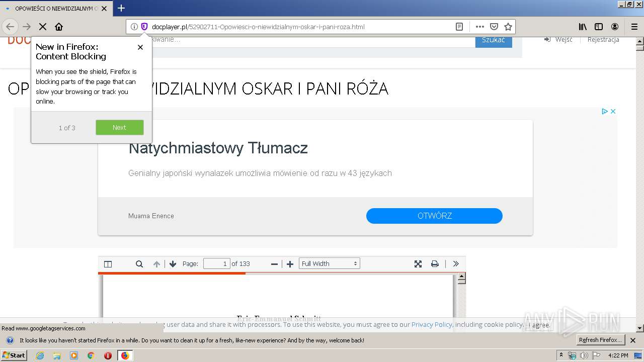Open Windows Explorer folder on taskbar
644x362 pixels.
point(57,355)
